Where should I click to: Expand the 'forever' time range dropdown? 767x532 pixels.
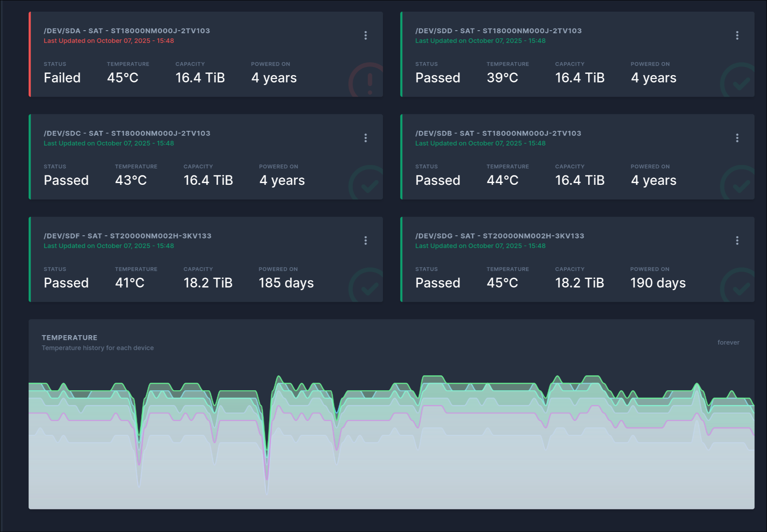coord(728,342)
